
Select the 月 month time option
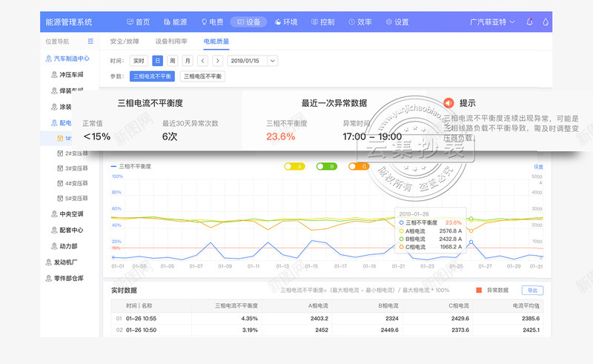[x=188, y=61]
